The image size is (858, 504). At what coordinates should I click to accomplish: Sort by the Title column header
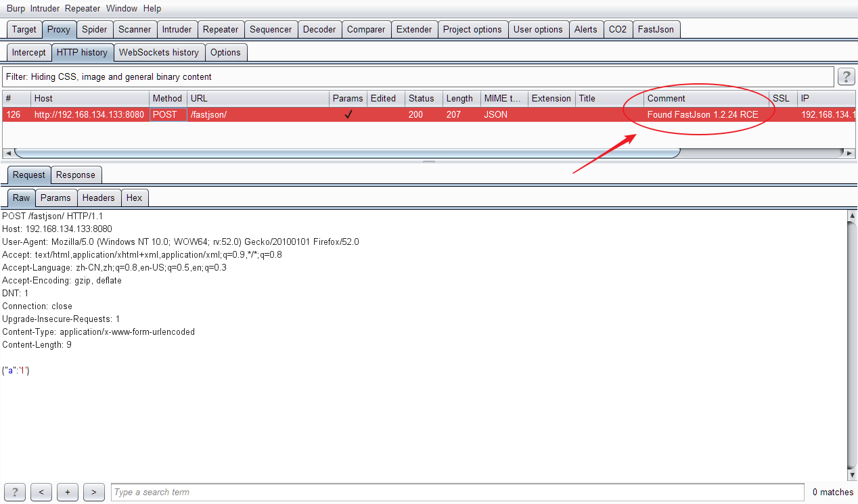tap(610, 98)
